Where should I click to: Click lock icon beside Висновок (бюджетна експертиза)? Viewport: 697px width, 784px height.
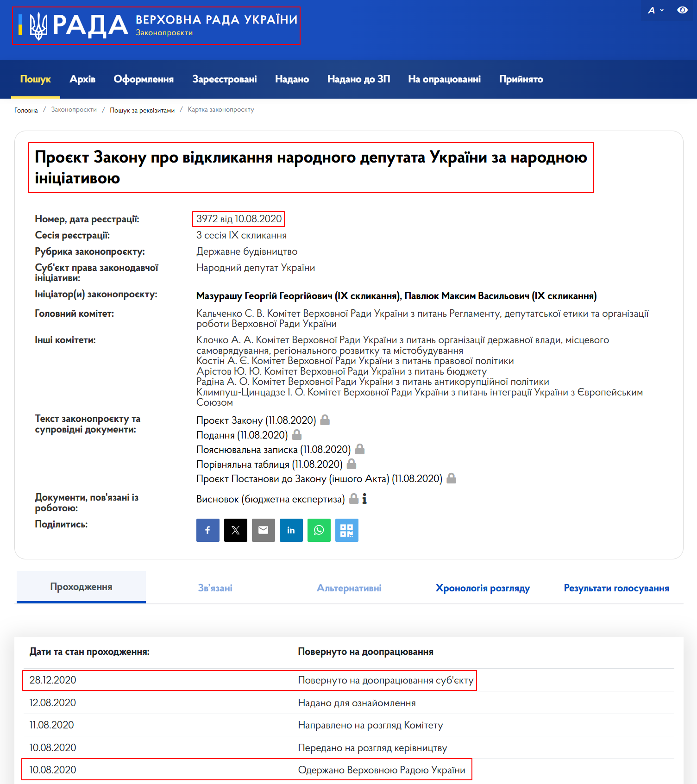pos(354,499)
